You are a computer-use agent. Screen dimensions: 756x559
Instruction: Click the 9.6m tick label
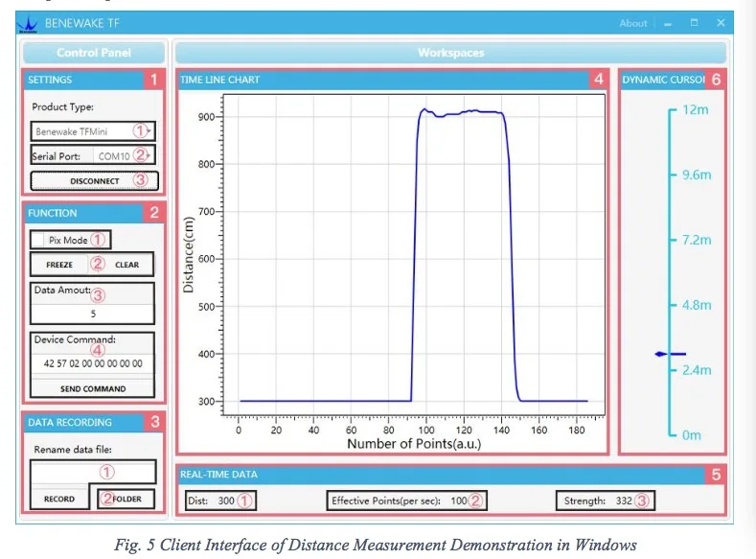[697, 175]
